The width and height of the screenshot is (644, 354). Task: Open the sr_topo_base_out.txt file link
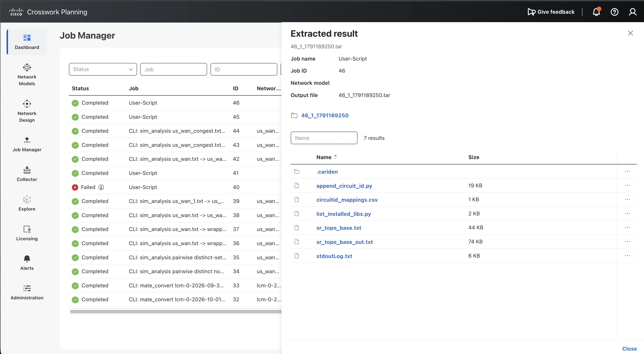pos(345,242)
